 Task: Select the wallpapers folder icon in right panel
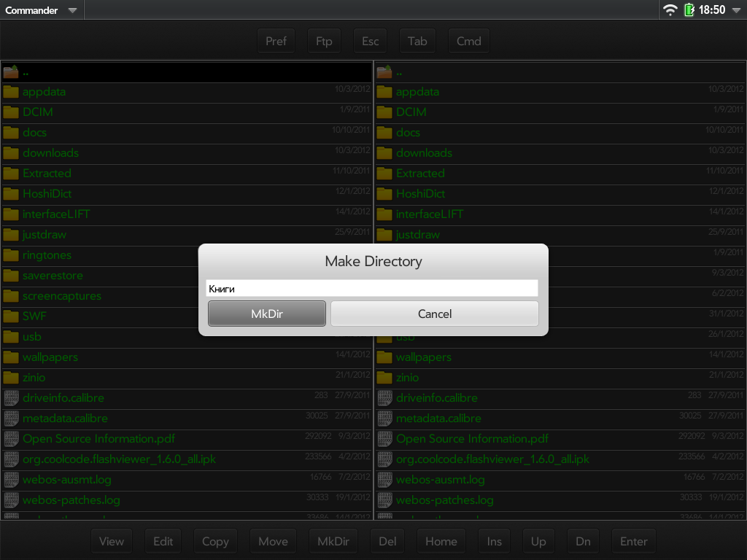(384, 357)
